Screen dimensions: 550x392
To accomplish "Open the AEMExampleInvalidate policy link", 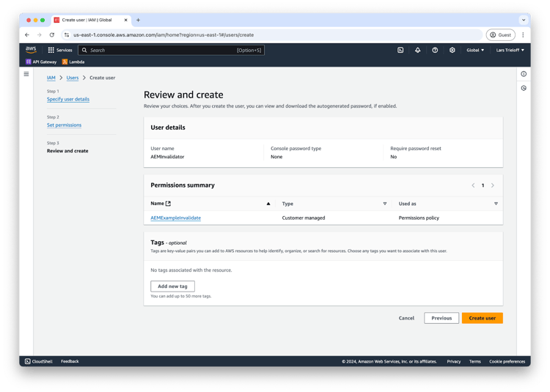I will coord(176,218).
